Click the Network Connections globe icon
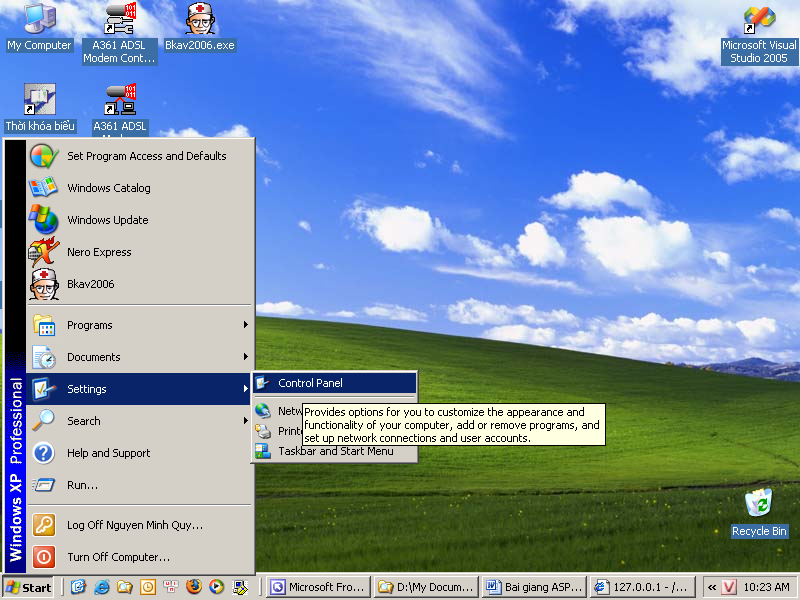 [263, 411]
